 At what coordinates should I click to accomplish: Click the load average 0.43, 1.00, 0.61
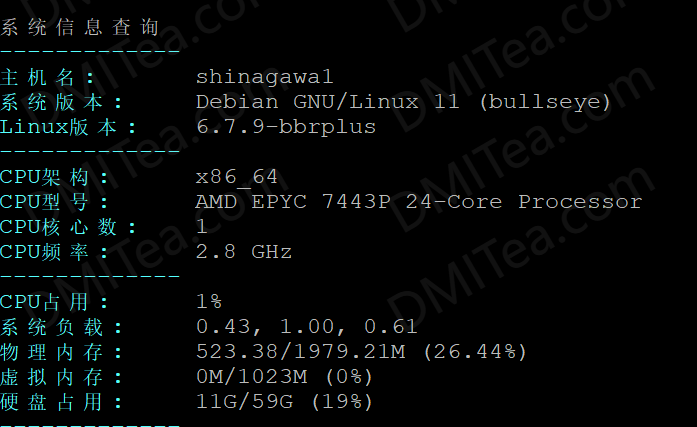tap(307, 327)
